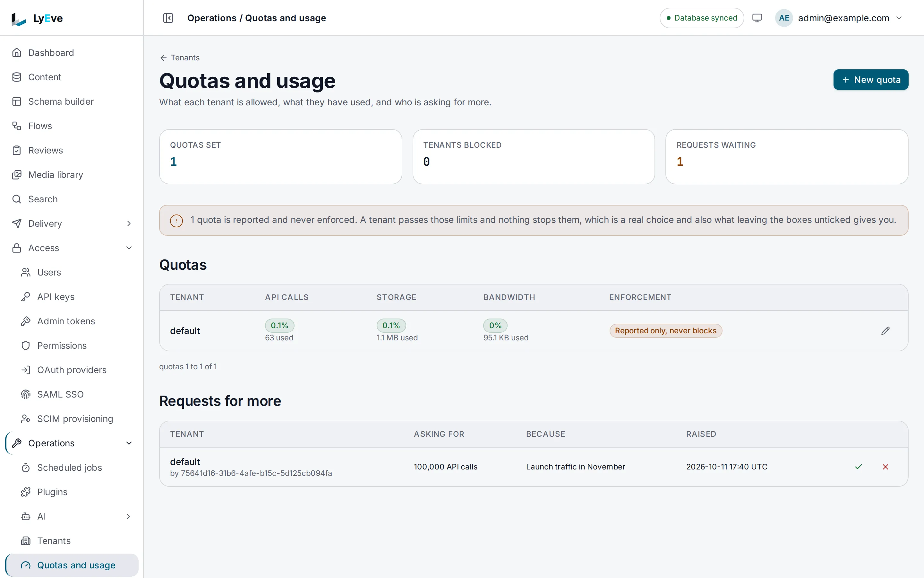Click the monitor display theme icon
The height and width of the screenshot is (578, 924).
click(x=757, y=18)
